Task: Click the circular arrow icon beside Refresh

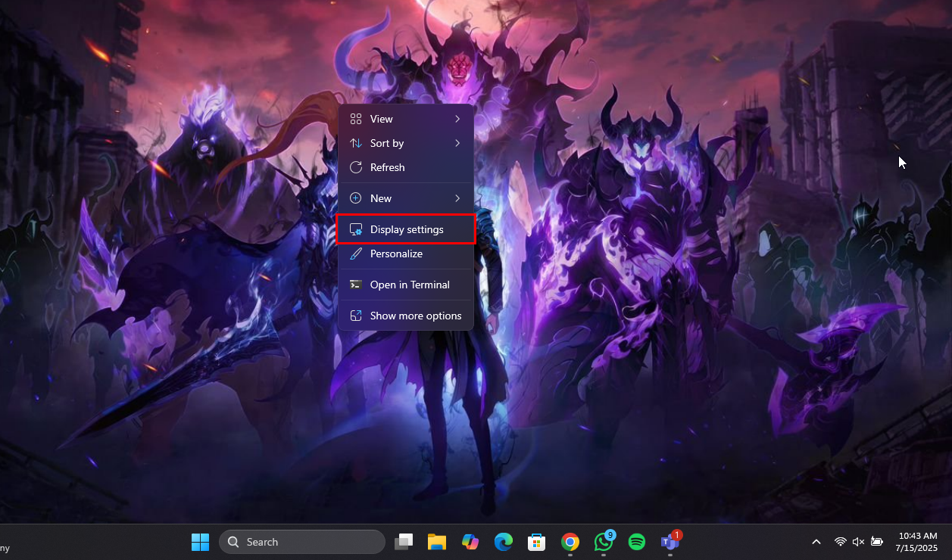Action: [355, 167]
